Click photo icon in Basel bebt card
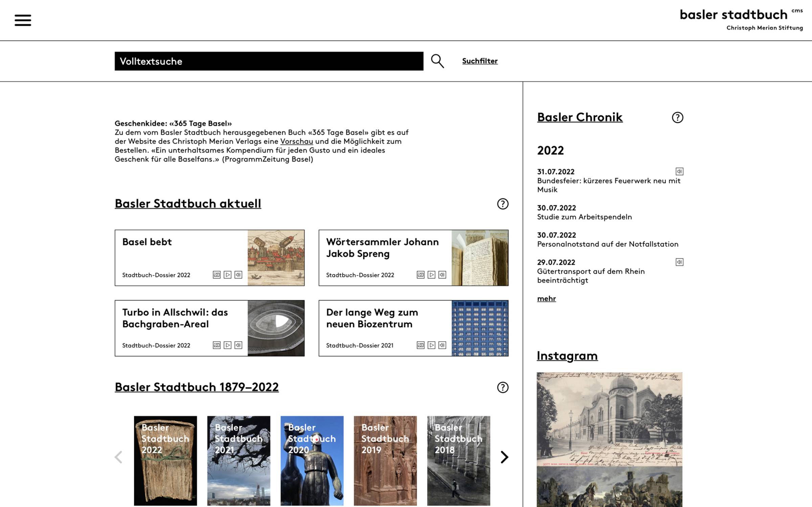 217,275
